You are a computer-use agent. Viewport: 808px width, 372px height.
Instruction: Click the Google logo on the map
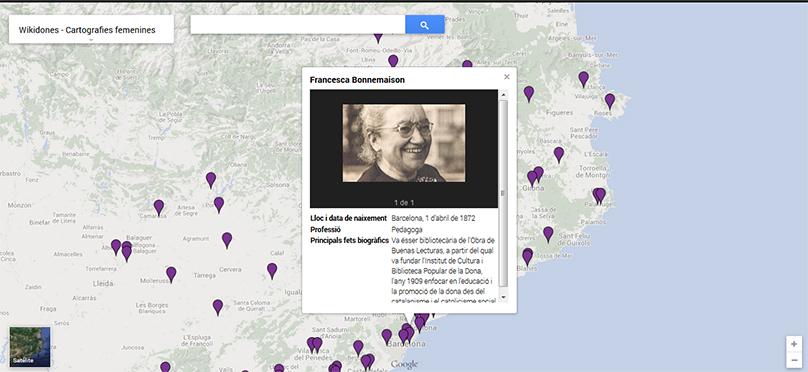pos(404,365)
